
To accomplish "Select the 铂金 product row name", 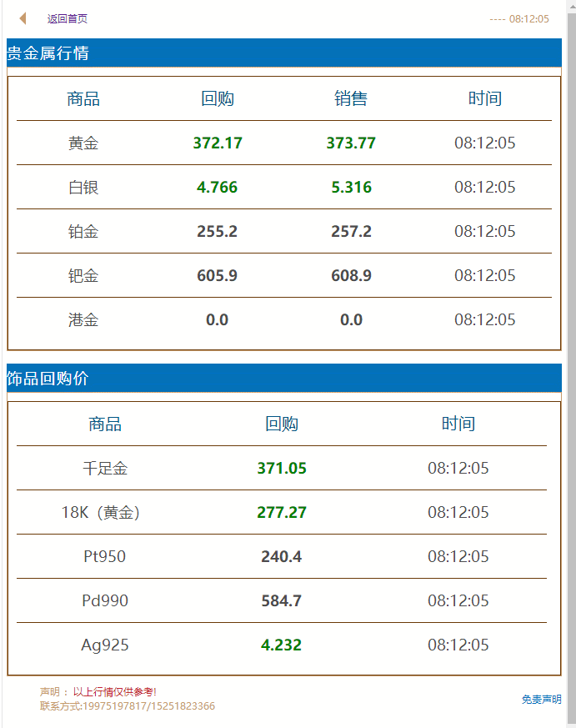I will click(x=83, y=232).
